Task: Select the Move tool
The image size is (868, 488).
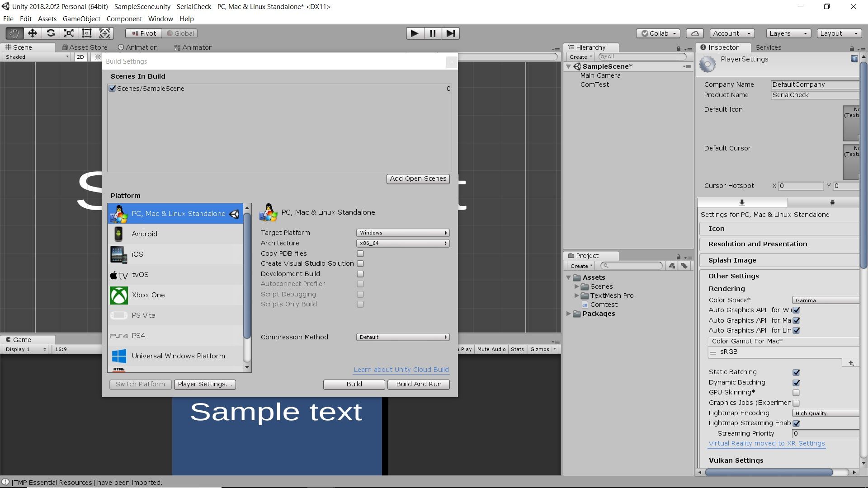Action: click(x=32, y=33)
